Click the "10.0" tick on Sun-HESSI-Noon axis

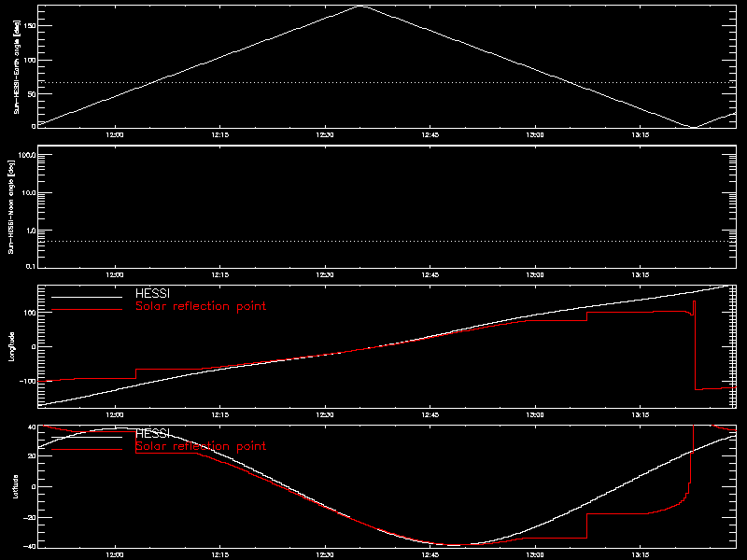pyautogui.click(x=29, y=193)
